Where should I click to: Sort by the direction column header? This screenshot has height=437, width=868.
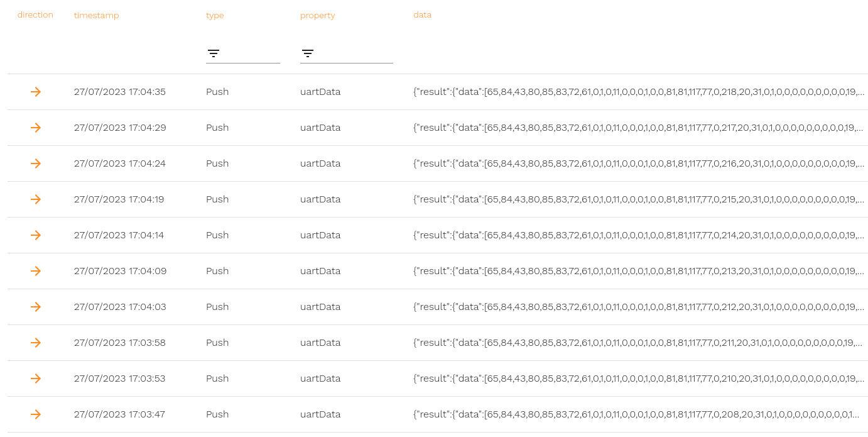pos(35,15)
